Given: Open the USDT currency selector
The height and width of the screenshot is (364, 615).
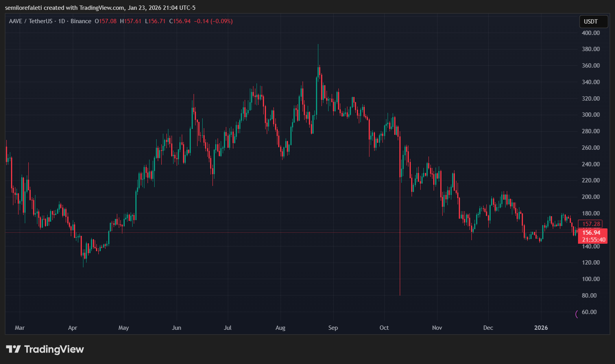Looking at the screenshot, I should 593,22.
